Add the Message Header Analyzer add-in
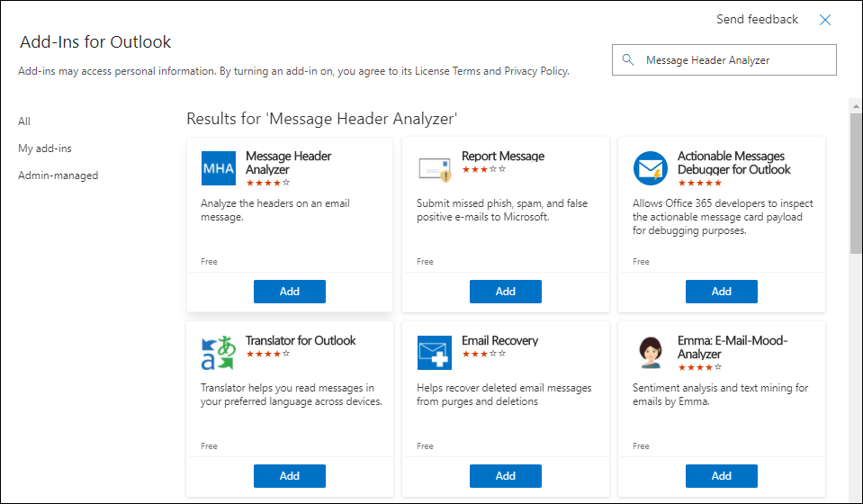863x504 pixels. [290, 292]
